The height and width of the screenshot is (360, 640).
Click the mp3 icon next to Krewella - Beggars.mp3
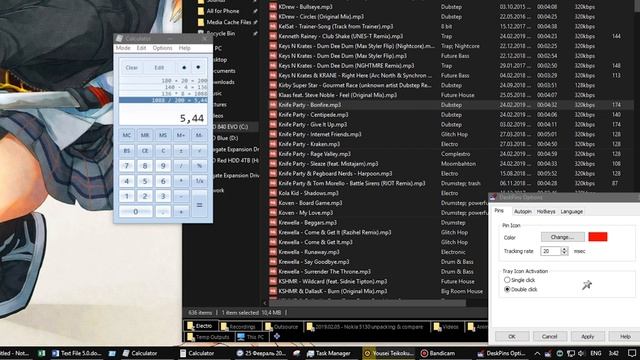click(273, 222)
